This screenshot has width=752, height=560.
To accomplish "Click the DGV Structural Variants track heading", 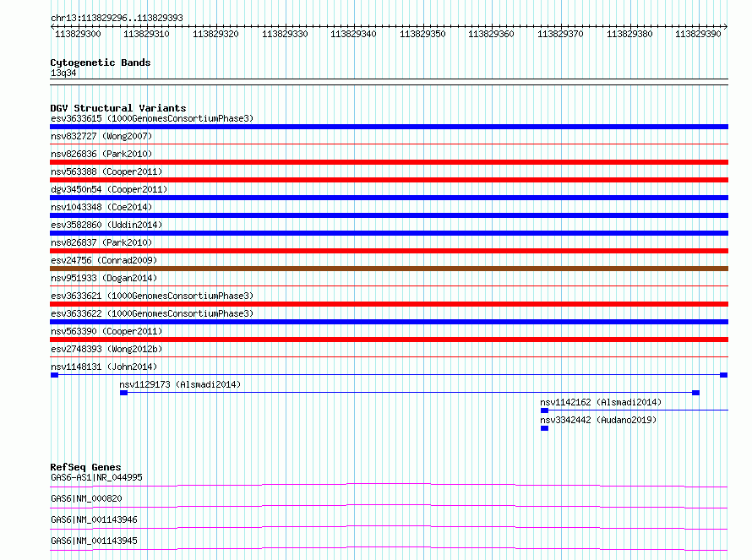I will (x=118, y=108).
